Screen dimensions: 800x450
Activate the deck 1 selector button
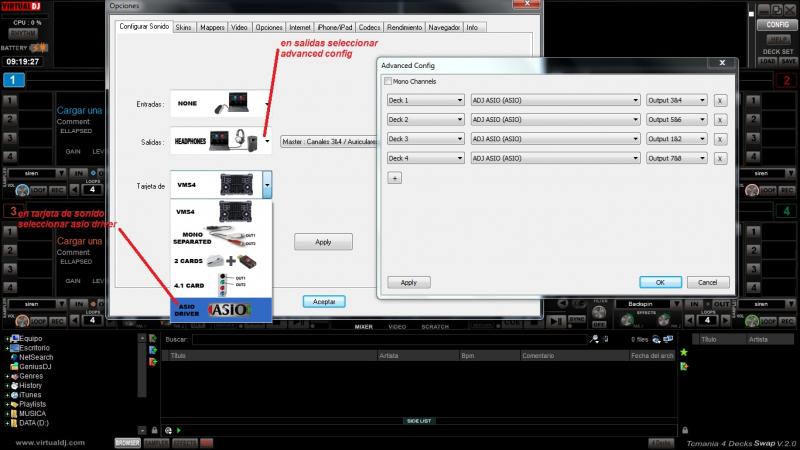point(14,80)
